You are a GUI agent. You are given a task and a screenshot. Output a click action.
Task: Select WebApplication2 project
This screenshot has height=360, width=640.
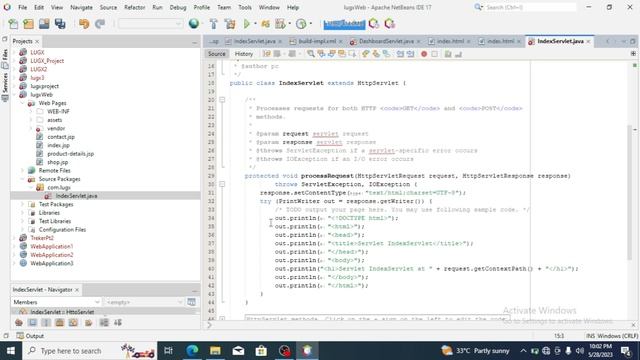[x=51, y=255]
